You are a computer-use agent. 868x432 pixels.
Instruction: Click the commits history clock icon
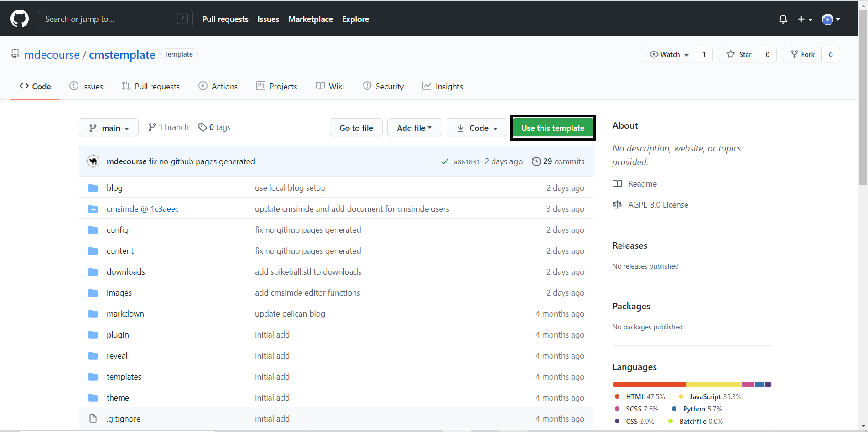(x=536, y=161)
